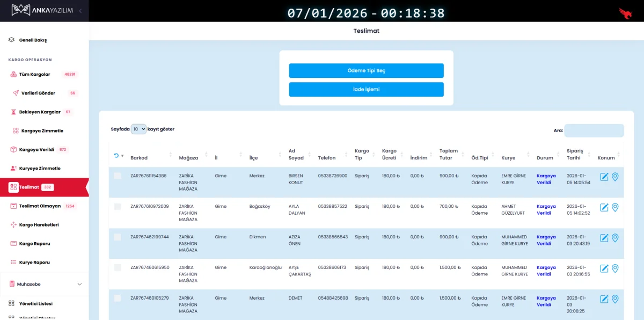Image resolution: width=644 pixels, height=320 pixels.
Task: Tick checkbox for barcode ZAR767462199744
Action: pyautogui.click(x=118, y=237)
